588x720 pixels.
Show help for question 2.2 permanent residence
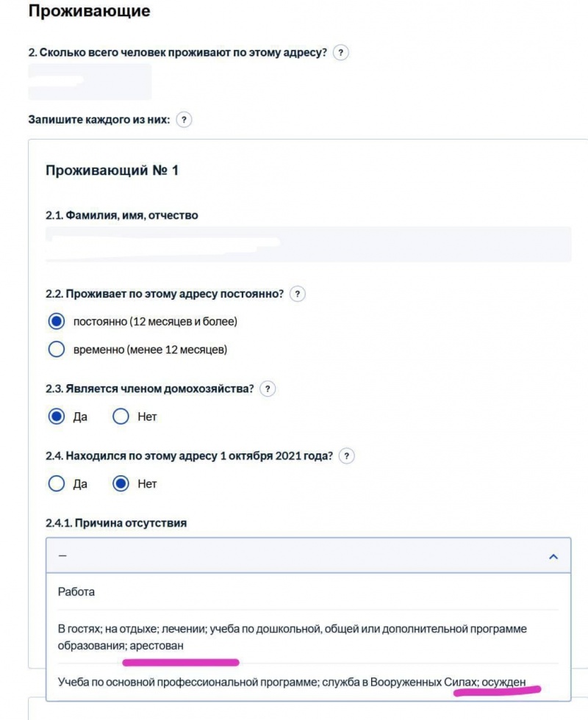click(297, 294)
